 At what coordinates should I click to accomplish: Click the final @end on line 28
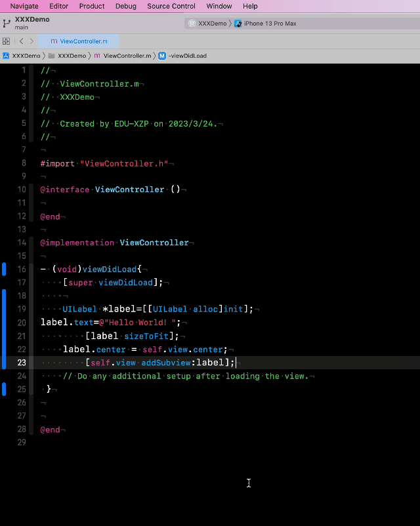tap(50, 430)
